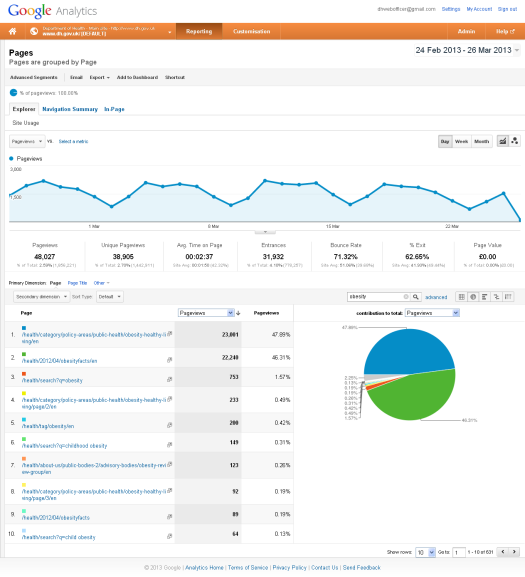Select the Explorer tab
Viewport: 525px width, 577px height.
(24, 109)
